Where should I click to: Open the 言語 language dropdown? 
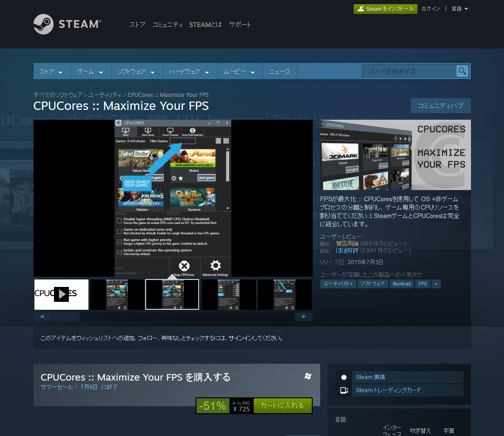pyautogui.click(x=460, y=9)
